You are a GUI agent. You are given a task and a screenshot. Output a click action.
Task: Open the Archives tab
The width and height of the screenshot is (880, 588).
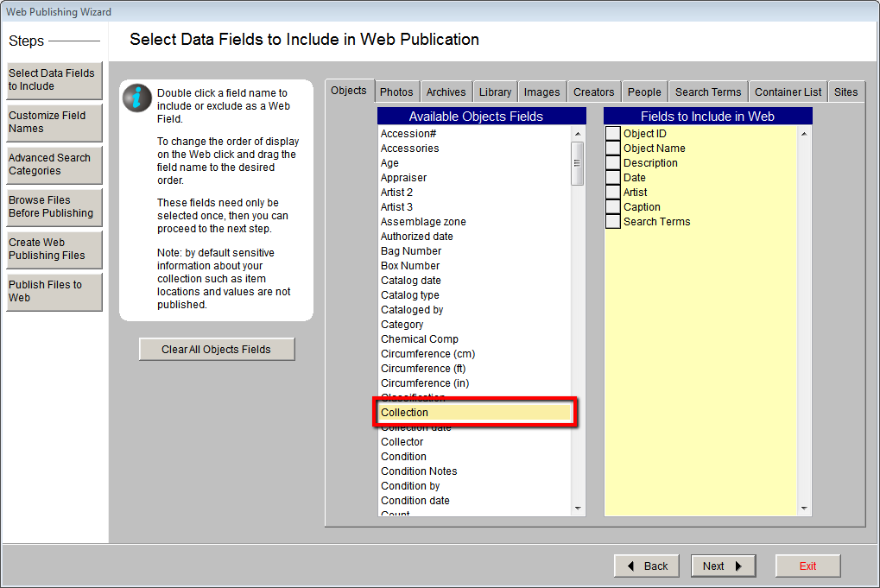446,92
